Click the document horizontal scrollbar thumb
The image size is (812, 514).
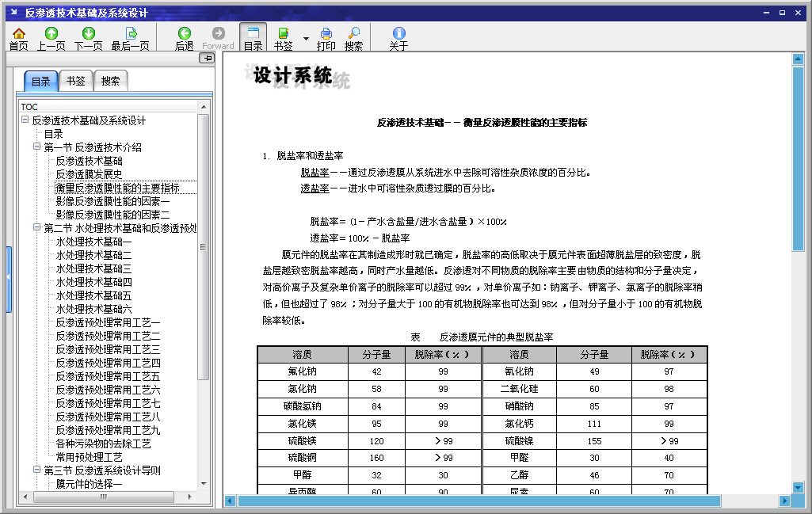point(479,501)
